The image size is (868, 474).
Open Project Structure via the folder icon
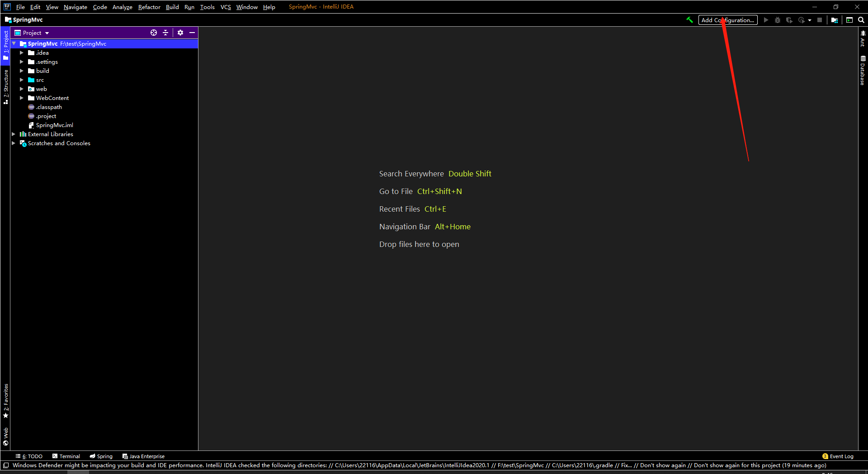tap(835, 20)
